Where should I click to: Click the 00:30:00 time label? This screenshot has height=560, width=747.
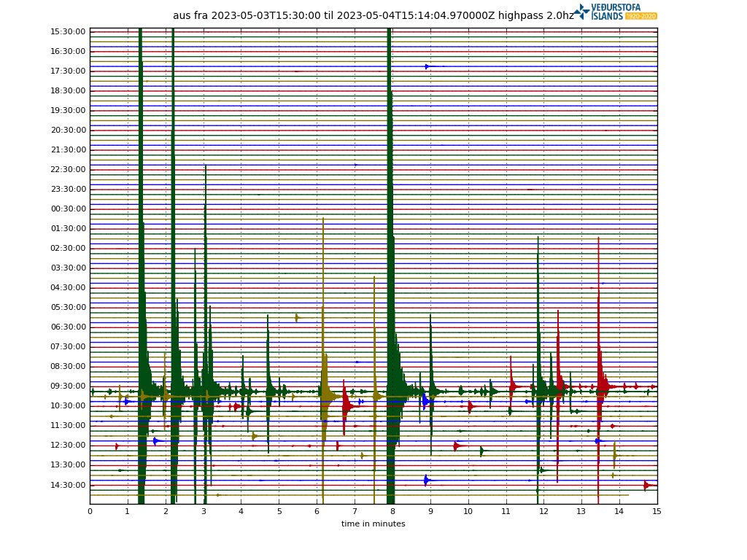pyautogui.click(x=68, y=209)
